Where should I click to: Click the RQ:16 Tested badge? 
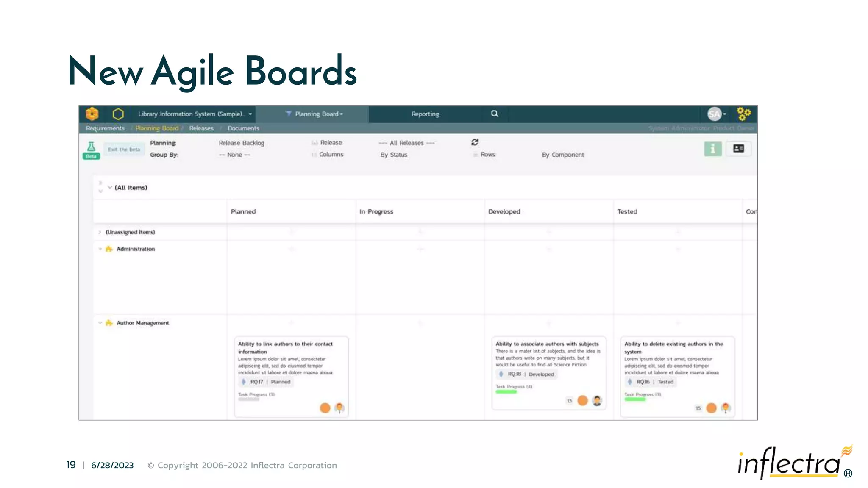[651, 382]
